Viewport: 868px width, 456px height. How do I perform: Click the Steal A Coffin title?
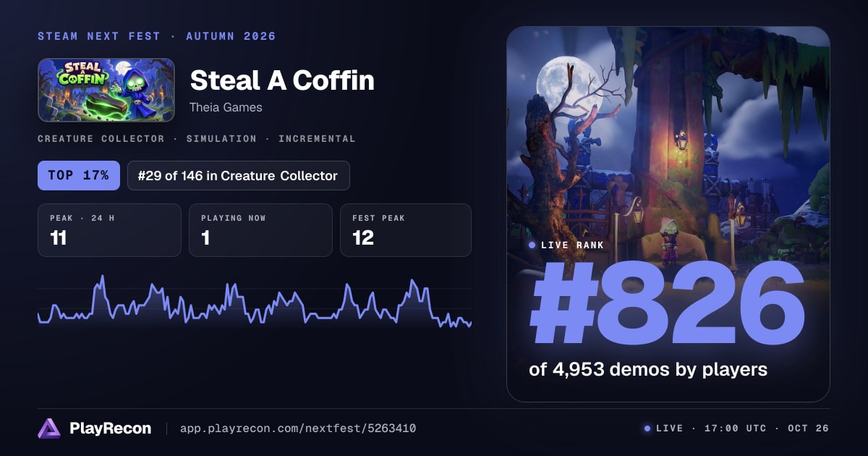coord(282,80)
